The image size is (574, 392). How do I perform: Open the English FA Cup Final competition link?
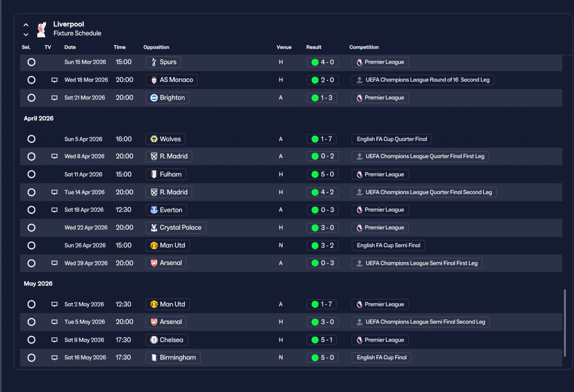click(x=382, y=358)
